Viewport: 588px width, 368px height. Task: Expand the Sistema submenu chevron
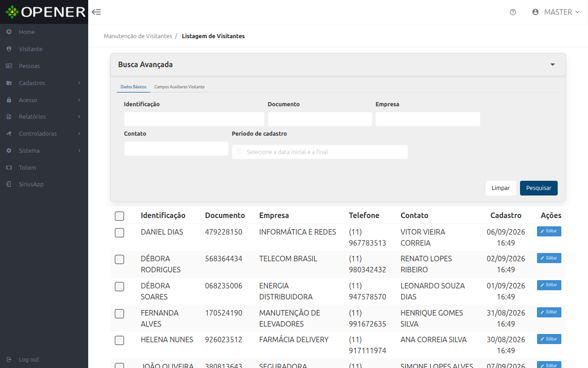79,151
